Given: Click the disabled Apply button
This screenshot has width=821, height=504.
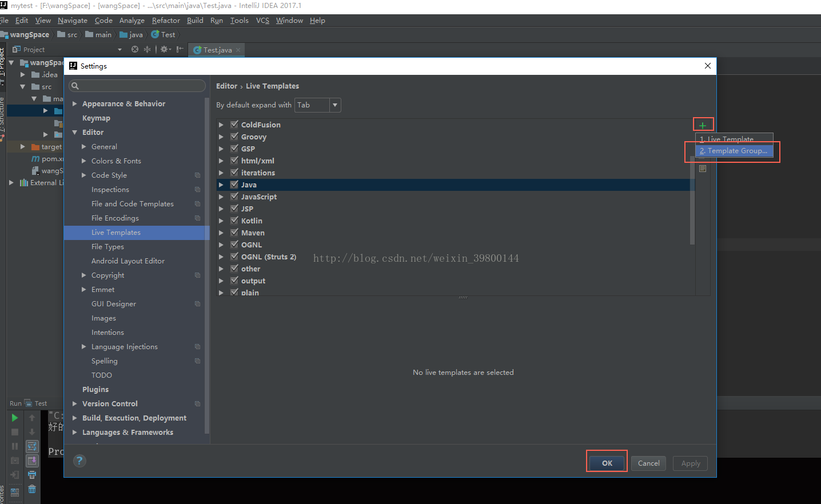Looking at the screenshot, I should point(691,463).
